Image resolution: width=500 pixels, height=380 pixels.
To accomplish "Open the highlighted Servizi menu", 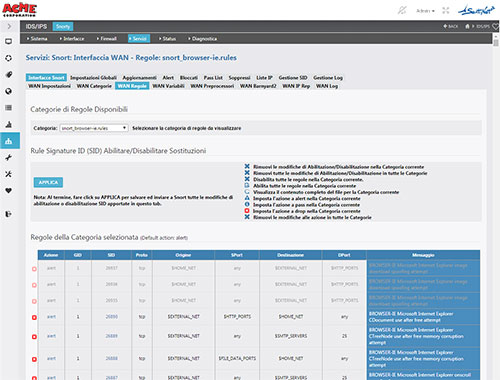I will click(139, 39).
